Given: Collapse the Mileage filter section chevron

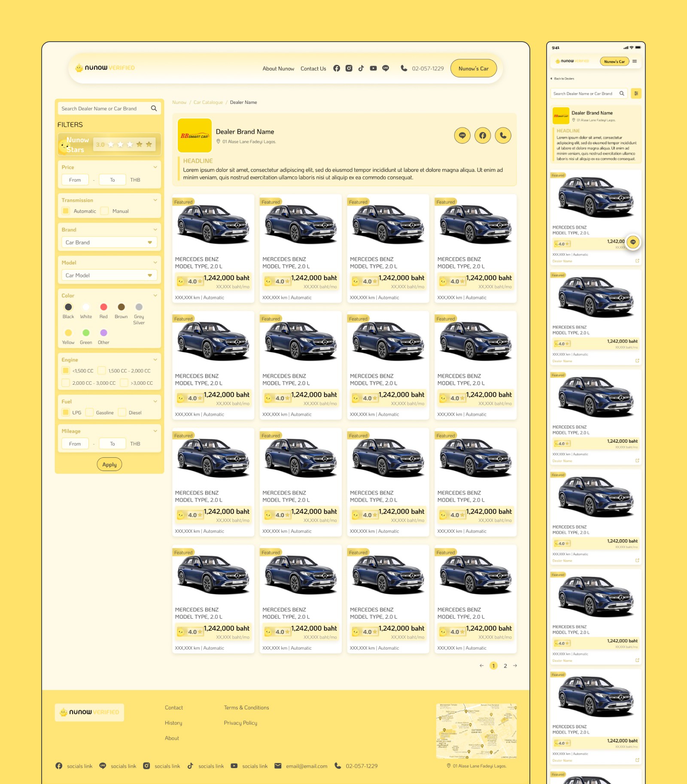Looking at the screenshot, I should tap(155, 431).
